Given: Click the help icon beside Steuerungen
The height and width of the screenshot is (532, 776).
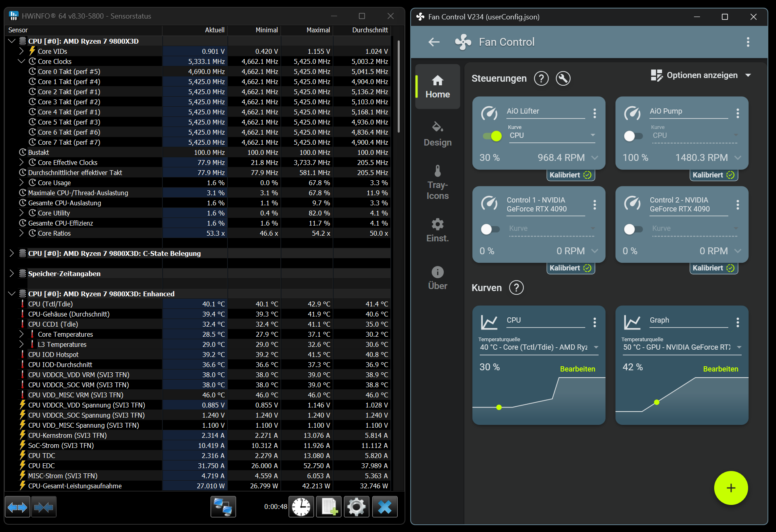Looking at the screenshot, I should [x=541, y=78].
